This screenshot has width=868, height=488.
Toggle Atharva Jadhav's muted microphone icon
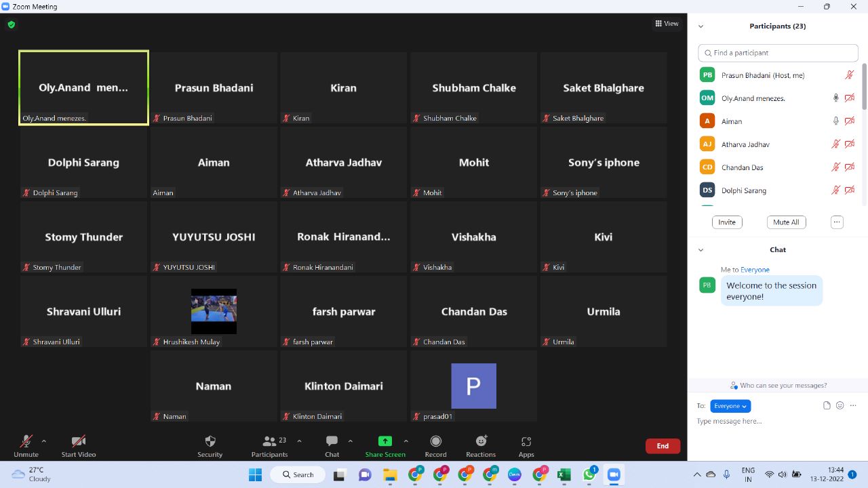pos(836,144)
